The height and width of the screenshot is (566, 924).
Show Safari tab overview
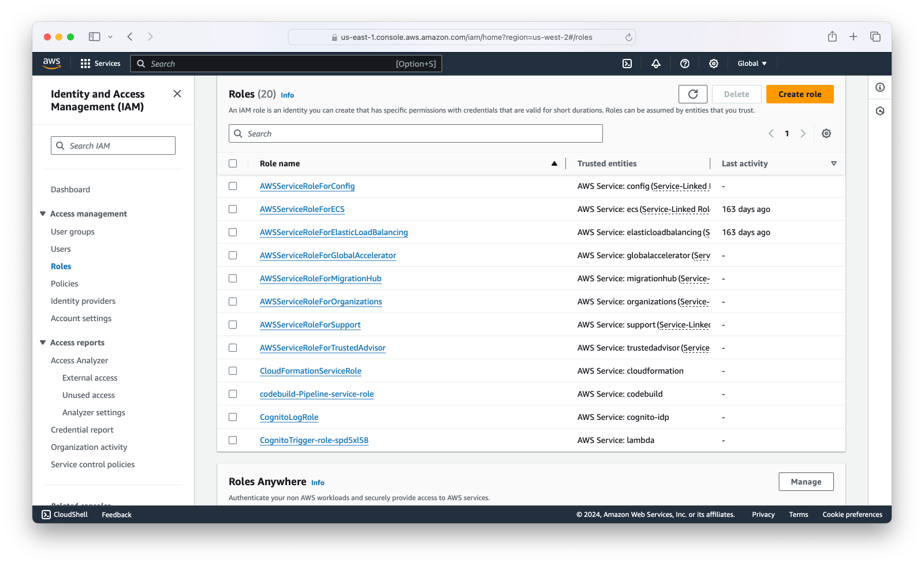click(875, 36)
